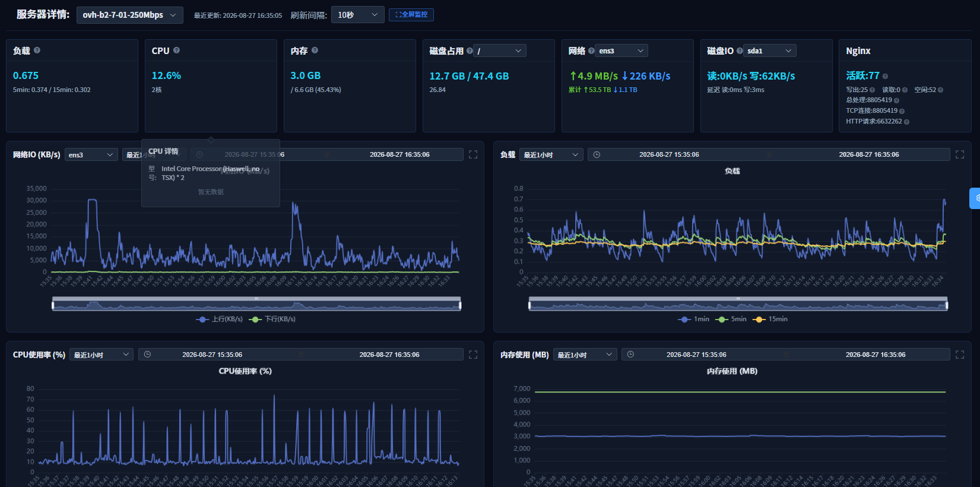The image size is (980, 487).
Task: Click the clock icon in CPU使用率 date range
Action: click(147, 355)
